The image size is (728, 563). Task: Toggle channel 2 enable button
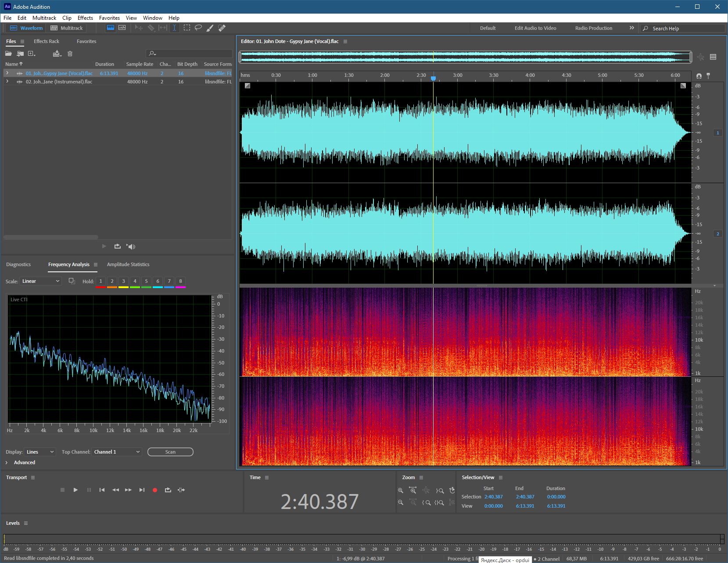[x=718, y=234]
